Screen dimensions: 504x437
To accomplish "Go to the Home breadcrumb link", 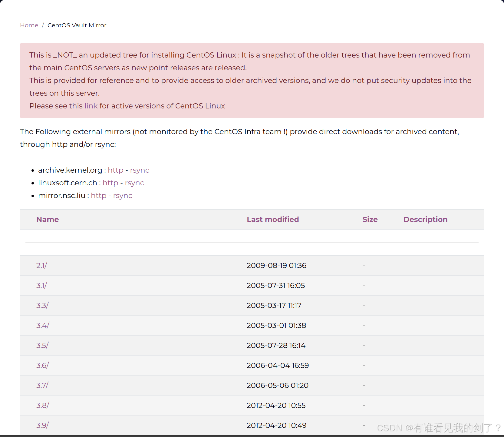I will click(x=29, y=25).
